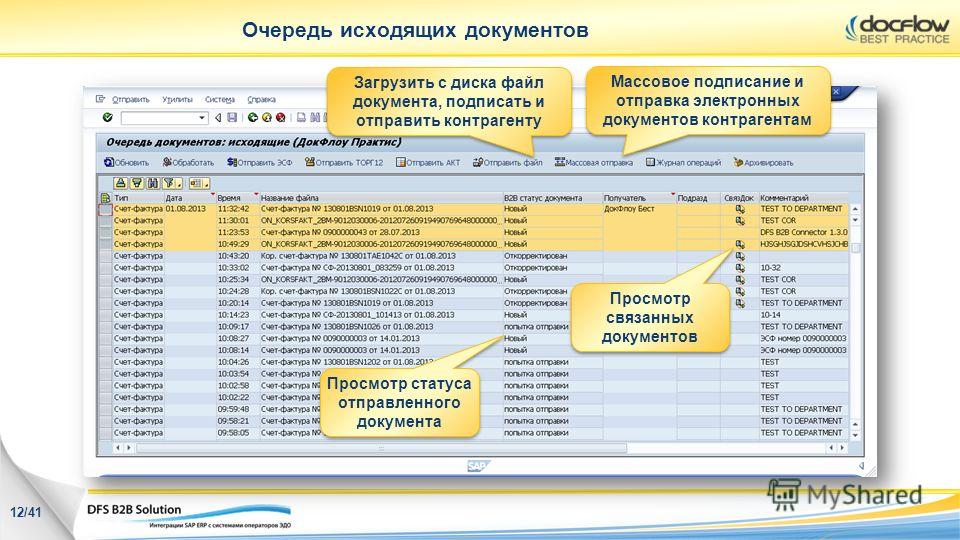Click the yellow Exit icon
960x540 pixels.
[266, 118]
